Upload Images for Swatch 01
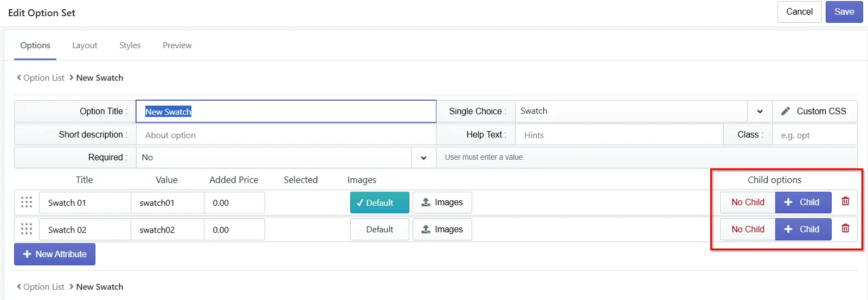The height and width of the screenshot is (300, 868). point(442,203)
